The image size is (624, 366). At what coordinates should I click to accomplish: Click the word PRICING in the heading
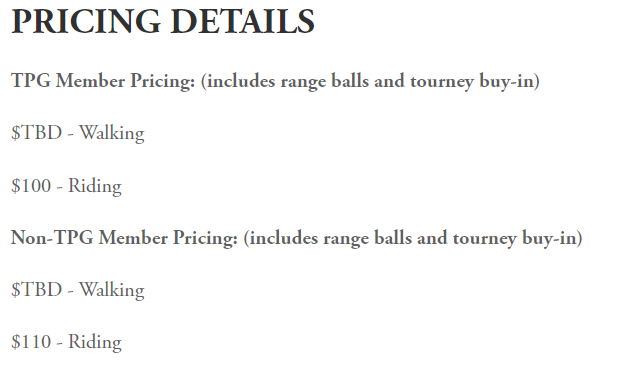(86, 21)
